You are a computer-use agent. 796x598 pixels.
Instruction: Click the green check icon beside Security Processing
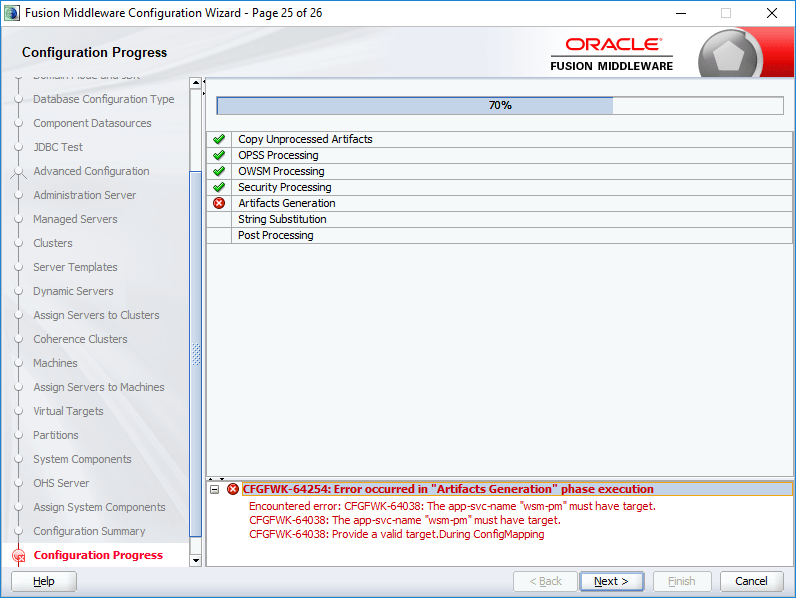click(219, 187)
